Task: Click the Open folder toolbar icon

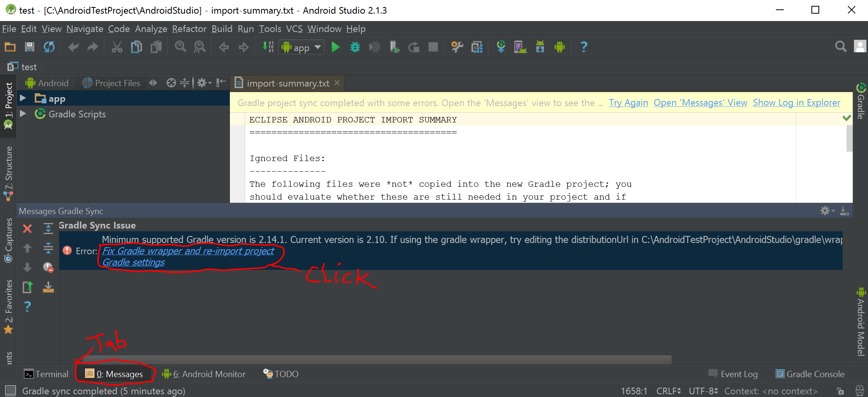Action: [x=10, y=47]
